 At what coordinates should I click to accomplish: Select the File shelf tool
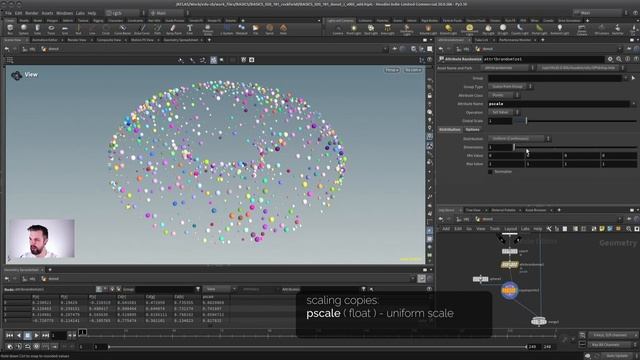click(256, 29)
